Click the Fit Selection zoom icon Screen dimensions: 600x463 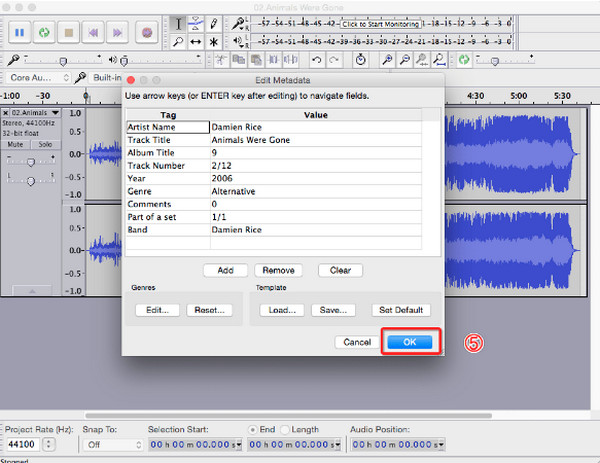[x=422, y=60]
